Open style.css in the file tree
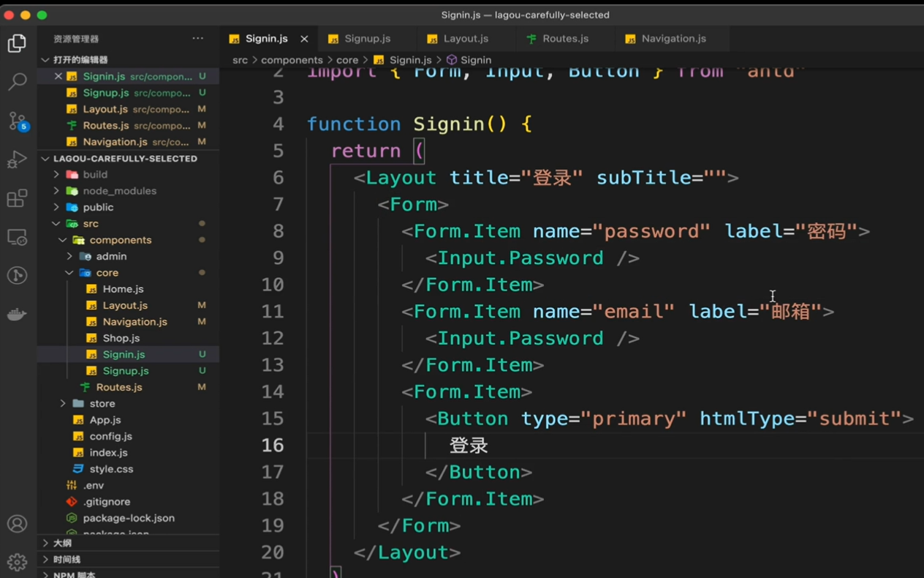This screenshot has height=578, width=924. coord(111,469)
